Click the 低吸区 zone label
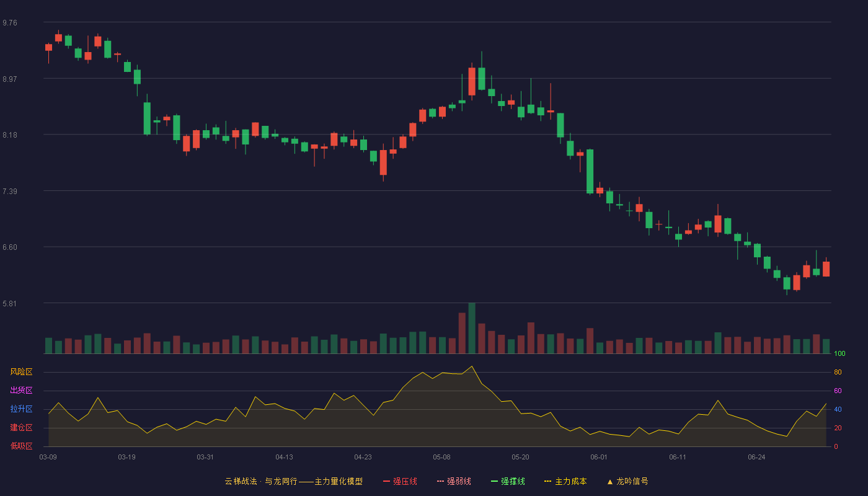This screenshot has height=496, width=868. coord(22,446)
